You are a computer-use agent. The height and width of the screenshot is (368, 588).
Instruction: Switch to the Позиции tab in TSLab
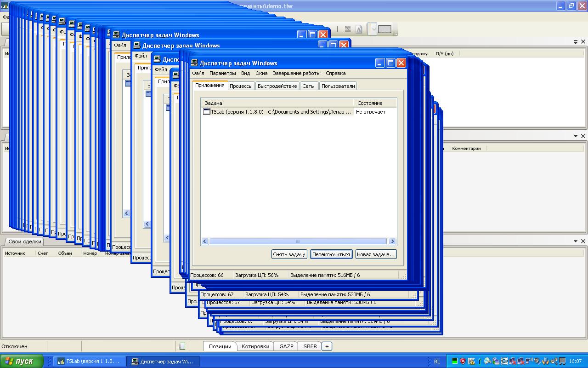[220, 346]
